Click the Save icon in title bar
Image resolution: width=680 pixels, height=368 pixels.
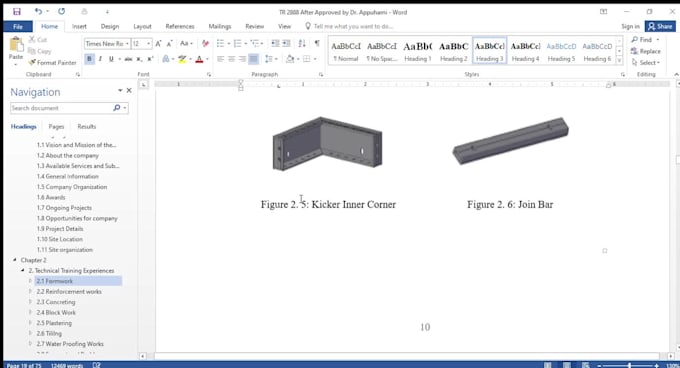16,12
